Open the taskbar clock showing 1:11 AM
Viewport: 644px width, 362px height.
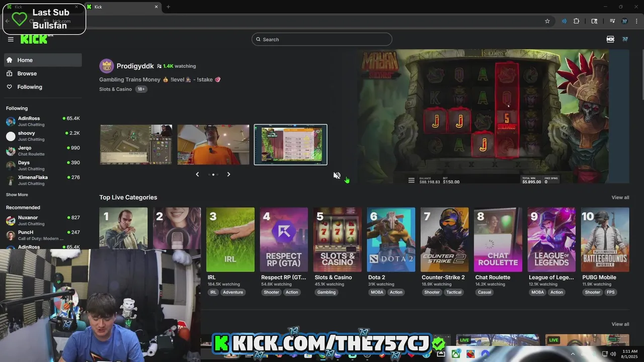(630, 354)
